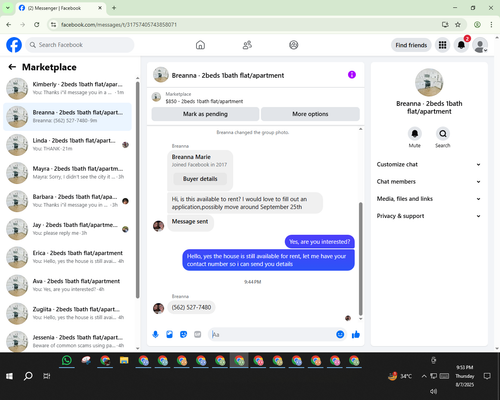
Task: Click the browser reload button
Action: [37, 25]
